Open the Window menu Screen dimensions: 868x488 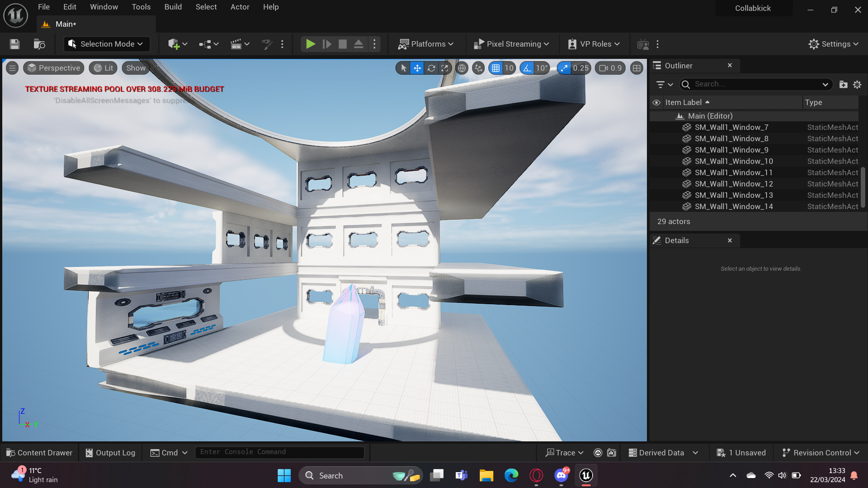click(104, 7)
